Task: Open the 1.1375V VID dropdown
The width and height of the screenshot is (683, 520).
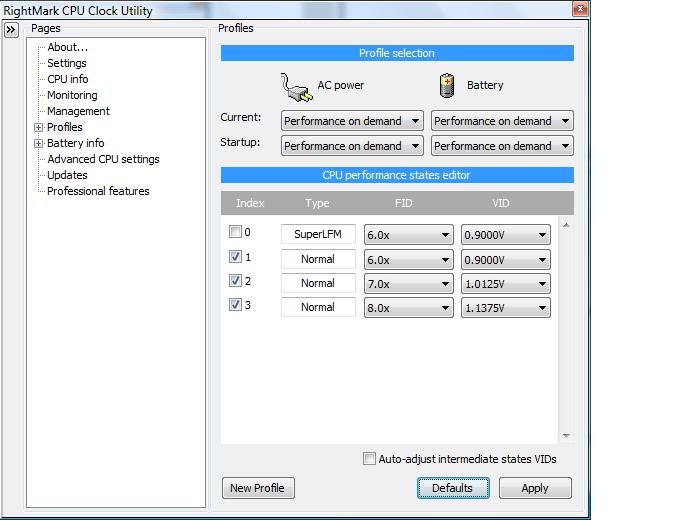Action: [506, 307]
